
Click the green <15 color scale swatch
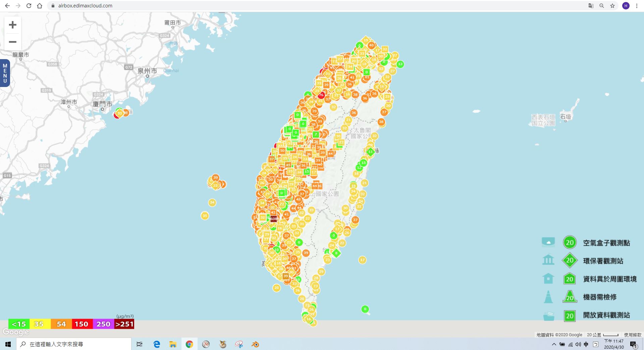click(19, 324)
